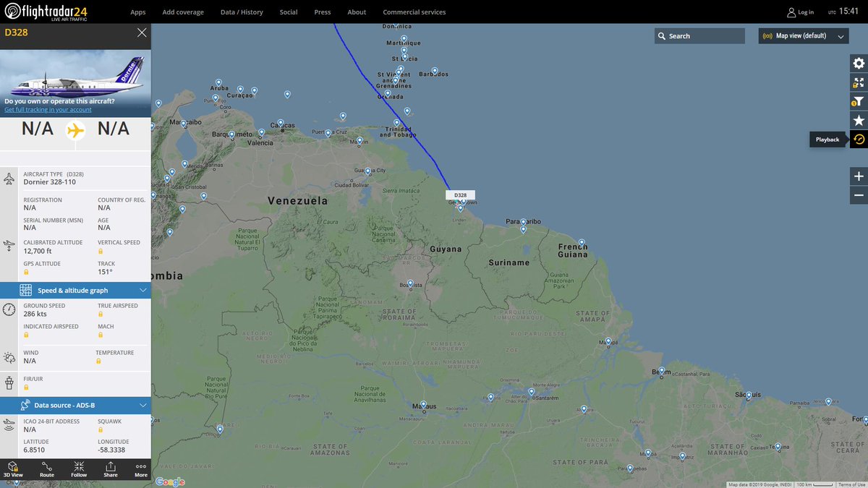Click Terms of Use link on map
The height and width of the screenshot is (488, 868).
pos(852,484)
